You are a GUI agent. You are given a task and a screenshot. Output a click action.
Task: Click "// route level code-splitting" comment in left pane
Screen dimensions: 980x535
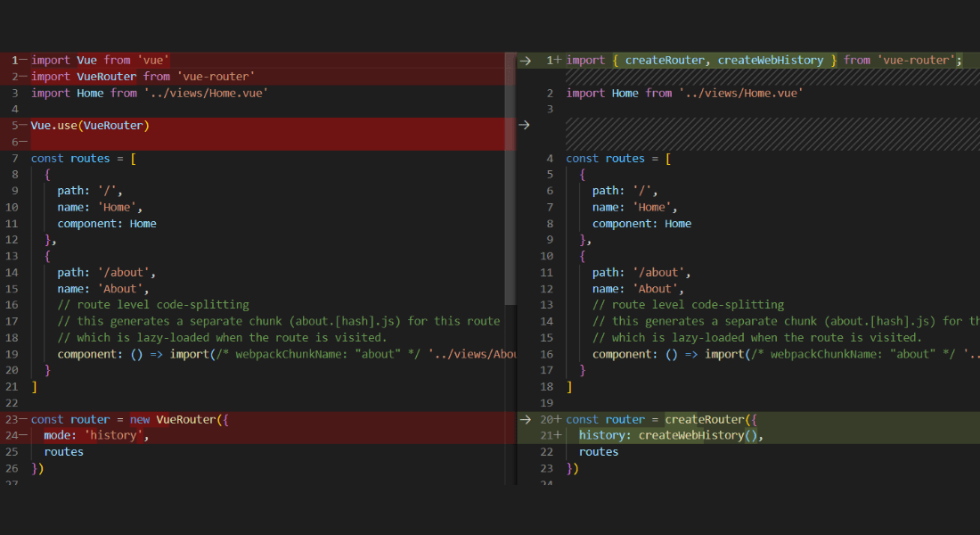(153, 305)
